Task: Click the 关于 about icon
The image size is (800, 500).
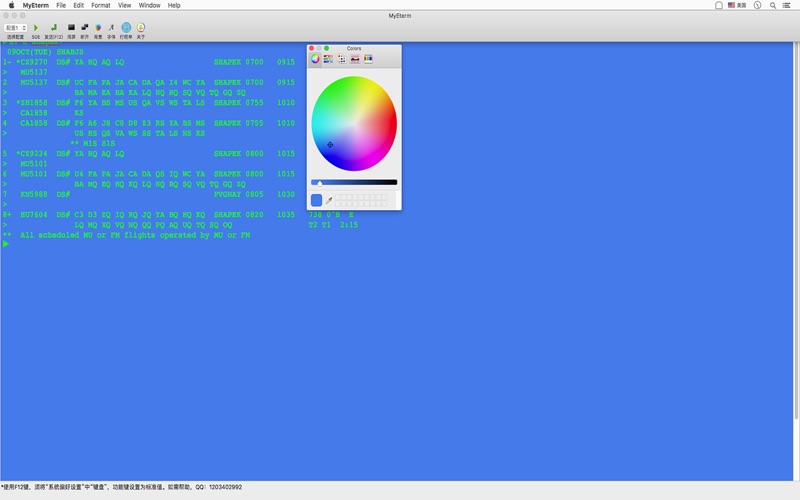Action: pyautogui.click(x=140, y=28)
